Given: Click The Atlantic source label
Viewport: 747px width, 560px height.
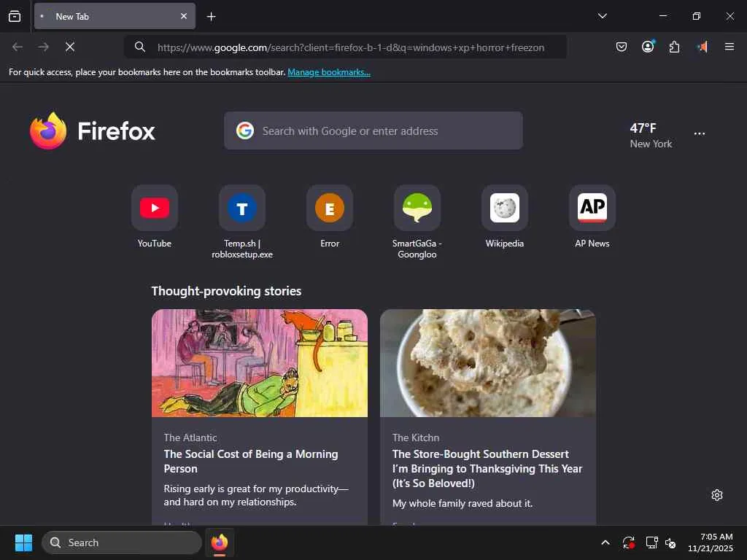Looking at the screenshot, I should pyautogui.click(x=190, y=437).
